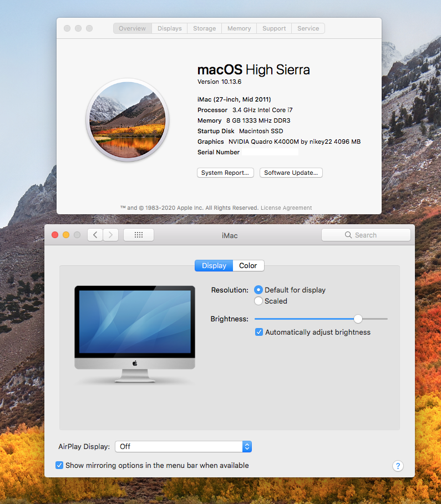Click the 3.4 GHz Intel Core i7 processor value

coord(262,110)
